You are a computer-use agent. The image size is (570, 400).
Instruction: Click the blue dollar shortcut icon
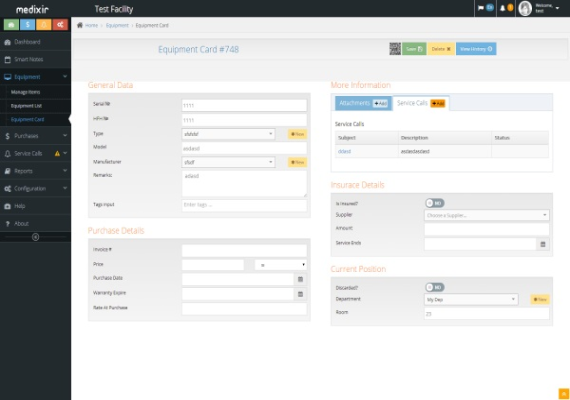pyautogui.click(x=28, y=25)
